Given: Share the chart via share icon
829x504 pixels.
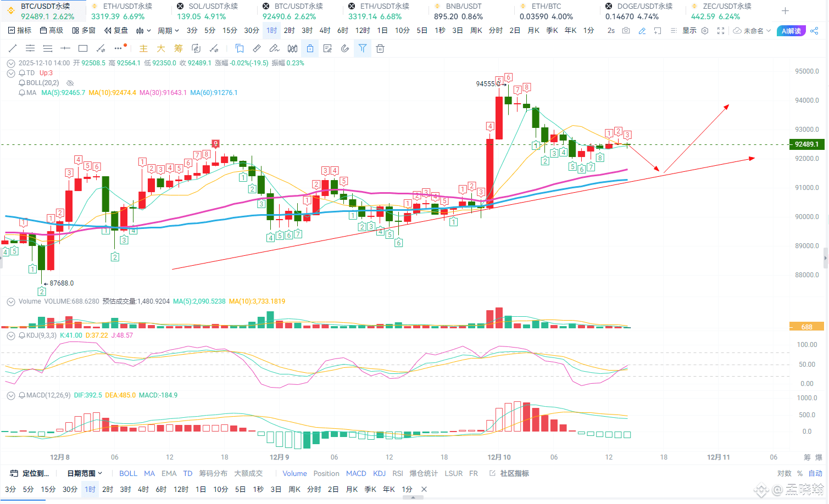Looking at the screenshot, I should pyautogui.click(x=815, y=31).
